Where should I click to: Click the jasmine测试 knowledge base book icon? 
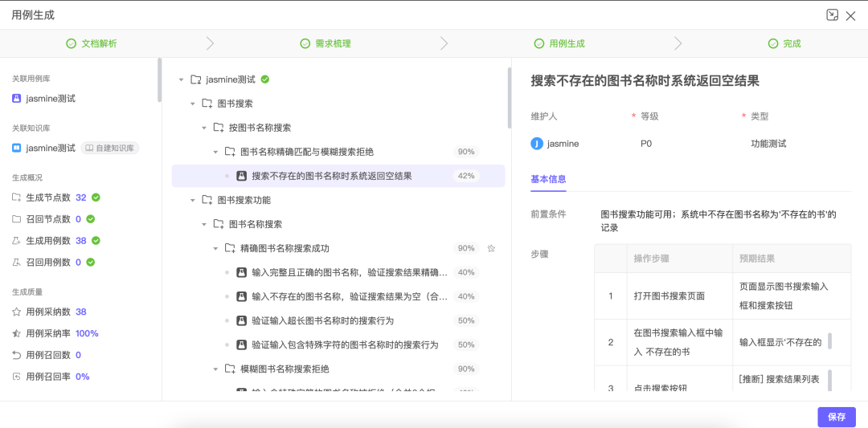[x=17, y=149]
